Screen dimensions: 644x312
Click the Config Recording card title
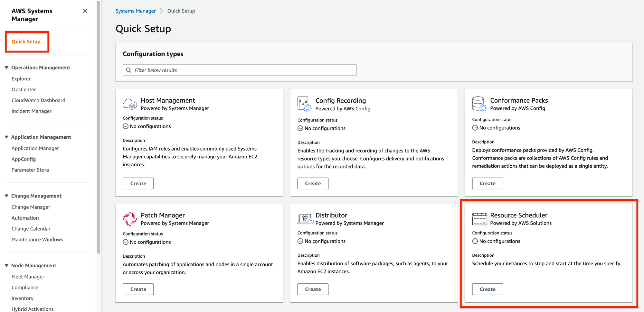coord(341,101)
